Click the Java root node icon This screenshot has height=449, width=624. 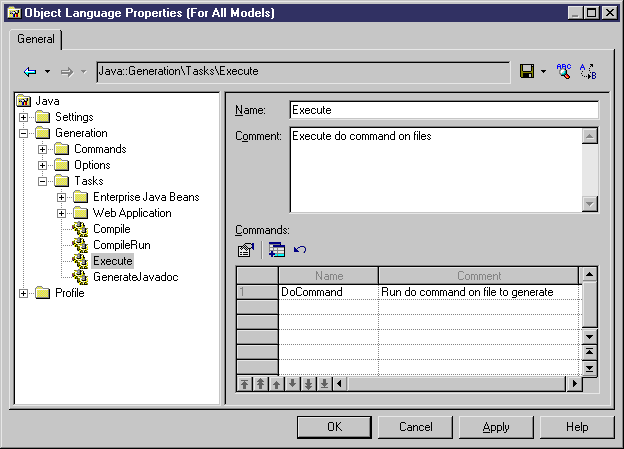(x=24, y=101)
